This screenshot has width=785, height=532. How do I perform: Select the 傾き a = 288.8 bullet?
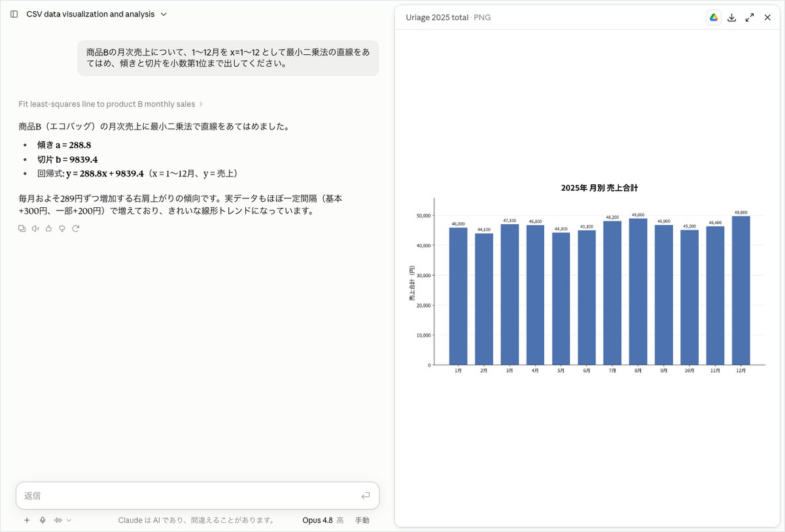pos(64,145)
